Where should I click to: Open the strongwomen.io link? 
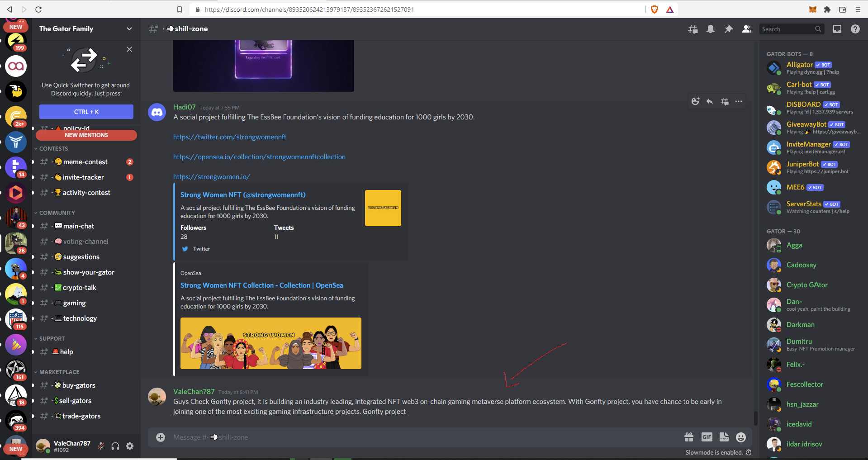click(211, 177)
